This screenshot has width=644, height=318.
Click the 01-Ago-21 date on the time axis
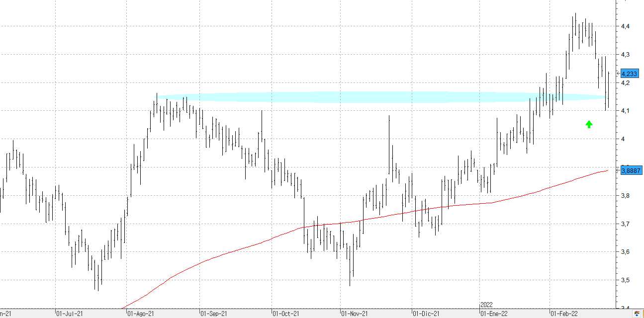[141, 314]
